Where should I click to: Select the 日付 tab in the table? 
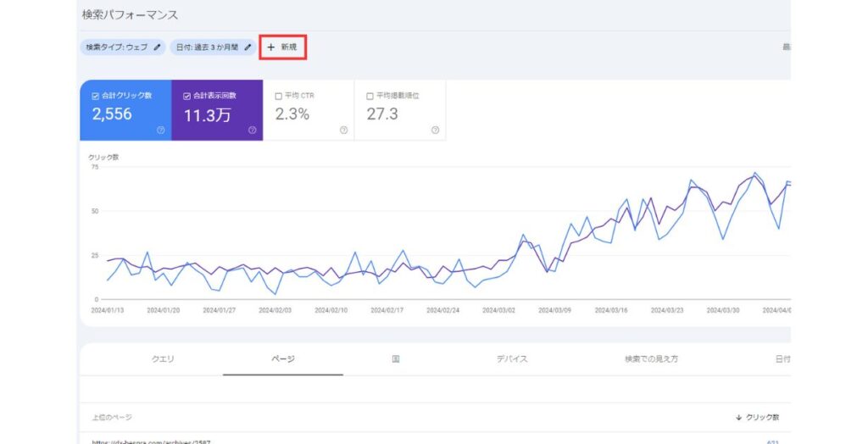(x=782, y=359)
